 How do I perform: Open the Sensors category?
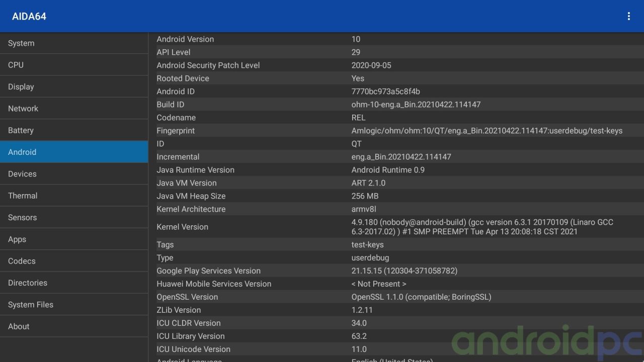[x=74, y=217]
